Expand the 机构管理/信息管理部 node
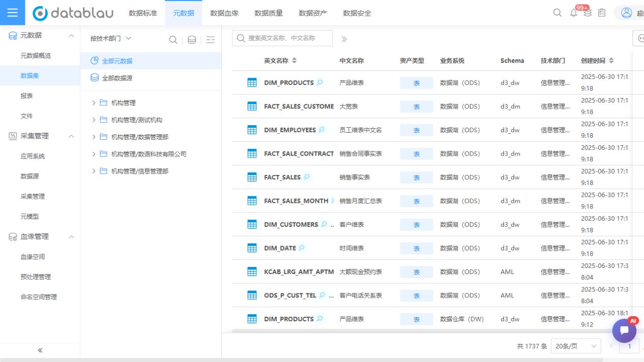Image resolution: width=644 pixels, height=362 pixels. (x=94, y=171)
